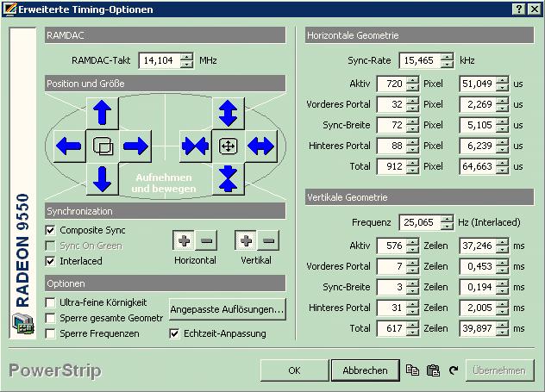The height and width of the screenshot is (392, 545).
Task: Click the move screen right arrow
Action: click(x=136, y=146)
